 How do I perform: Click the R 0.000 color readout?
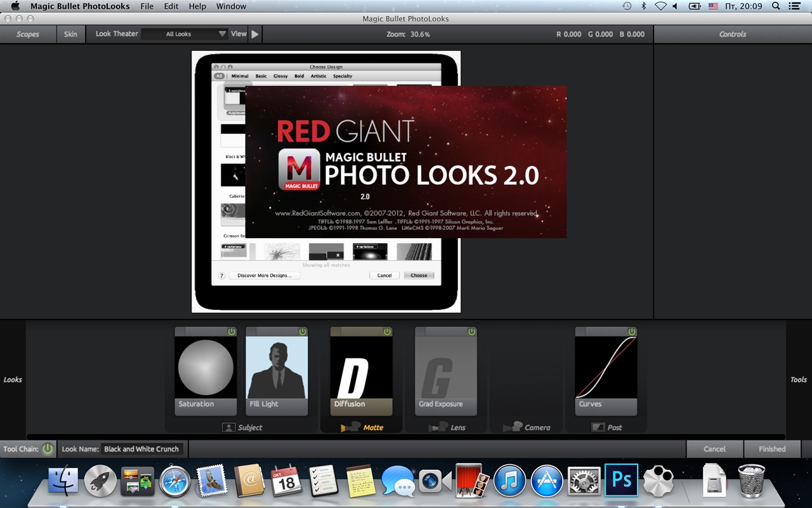tap(569, 34)
